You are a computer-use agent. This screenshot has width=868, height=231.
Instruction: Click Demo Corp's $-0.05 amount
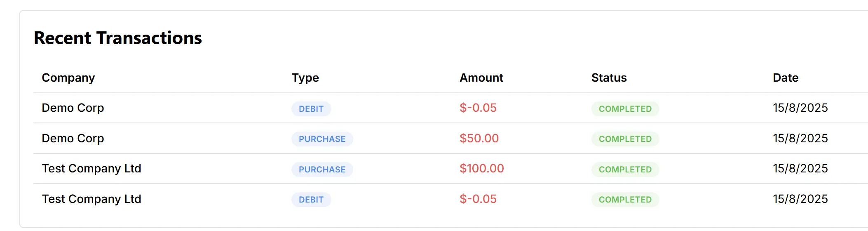click(478, 108)
